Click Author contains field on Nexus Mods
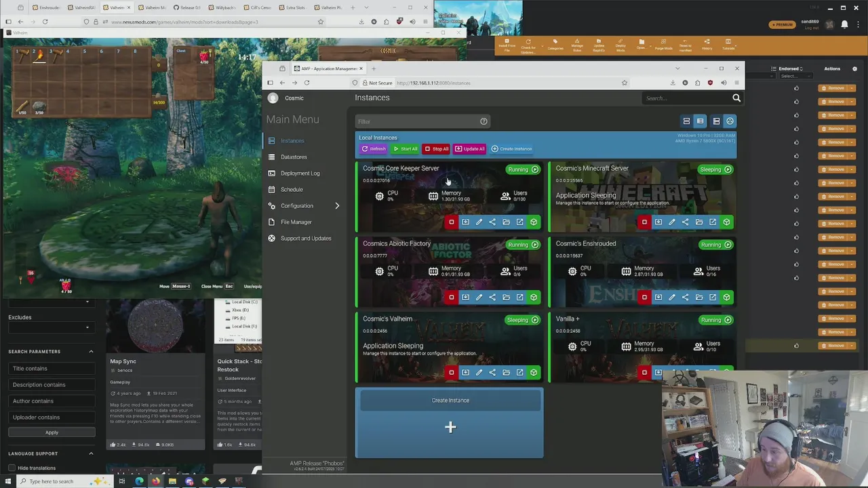Viewport: 868px width, 488px height. pyautogui.click(x=52, y=401)
